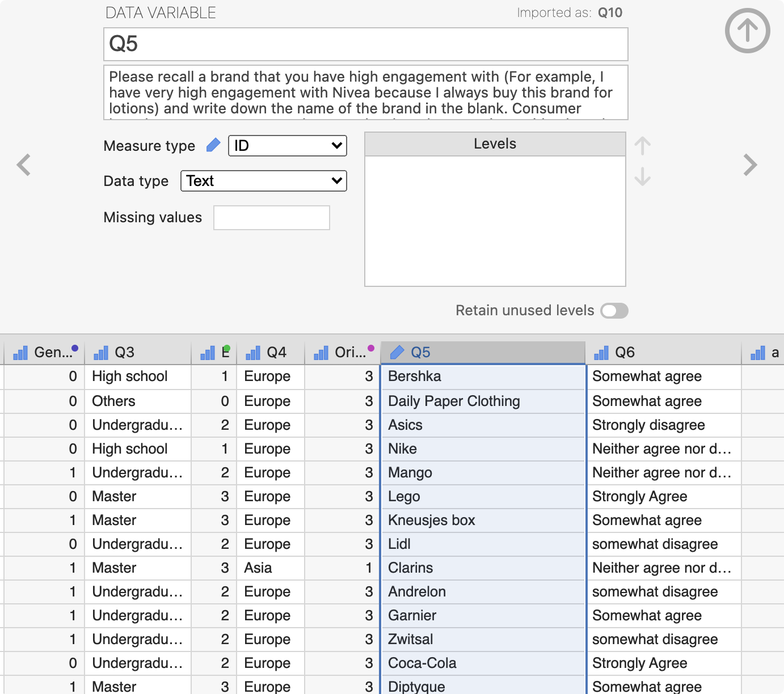Select High school cell in Bershka row
This screenshot has width=784, height=694.
(138, 376)
